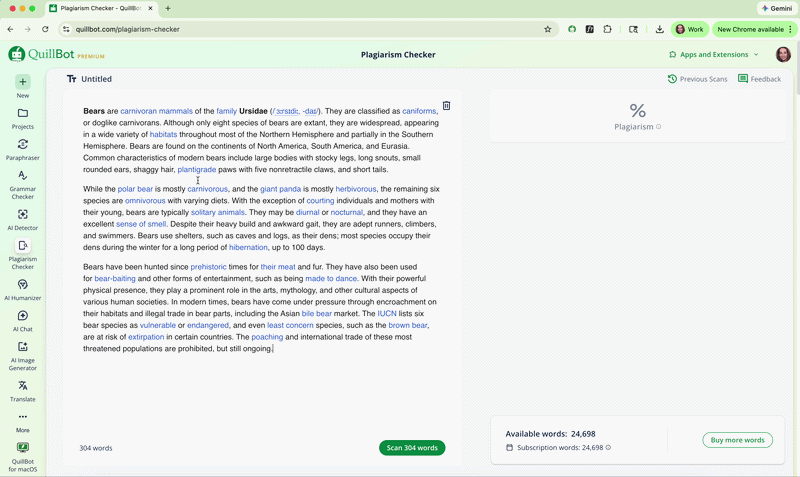Click 'Available words: 24,698' text

click(x=550, y=434)
